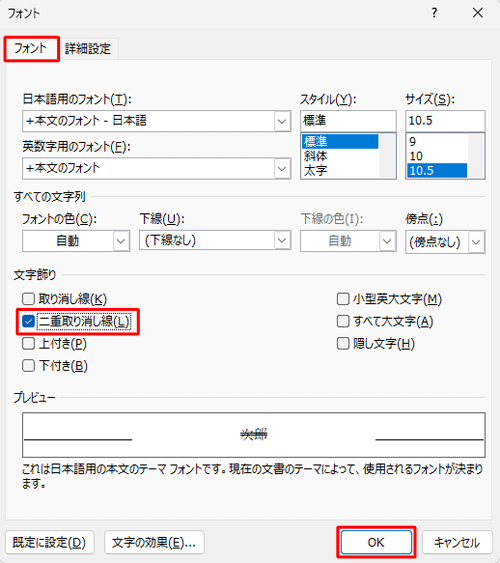Viewport: 500px width, 563px height.
Task: Click the 文字の効果 button
Action: 154,542
